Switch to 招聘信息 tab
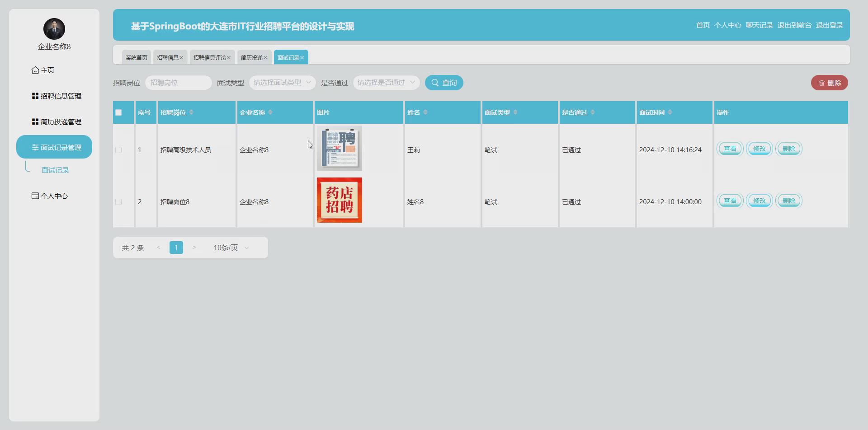 pos(167,57)
